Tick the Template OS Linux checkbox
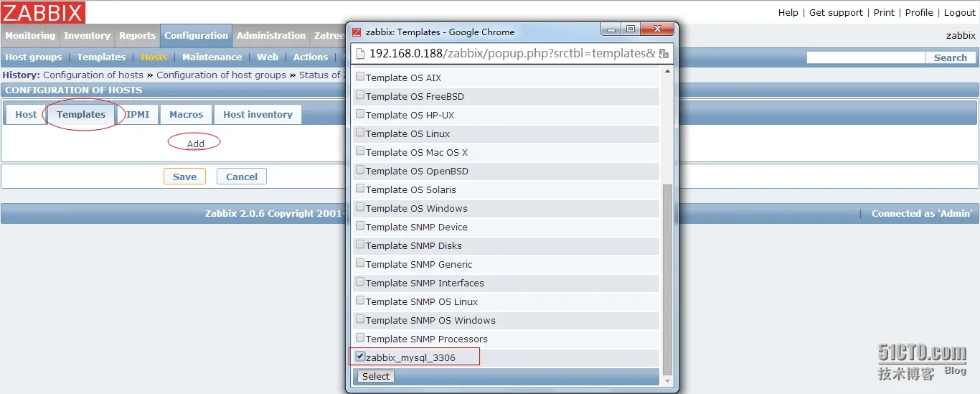Screen dimensions: 980x394 tap(360, 133)
